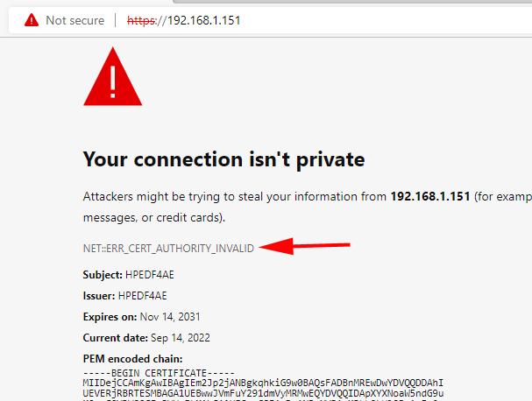Screen dimensions: 532x401
Task: Click the 'PEM encoded chain:' label
Action: [x=132, y=359]
